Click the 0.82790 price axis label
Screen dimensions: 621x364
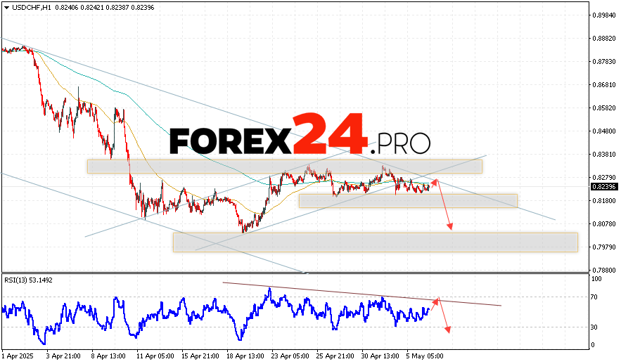coord(604,177)
